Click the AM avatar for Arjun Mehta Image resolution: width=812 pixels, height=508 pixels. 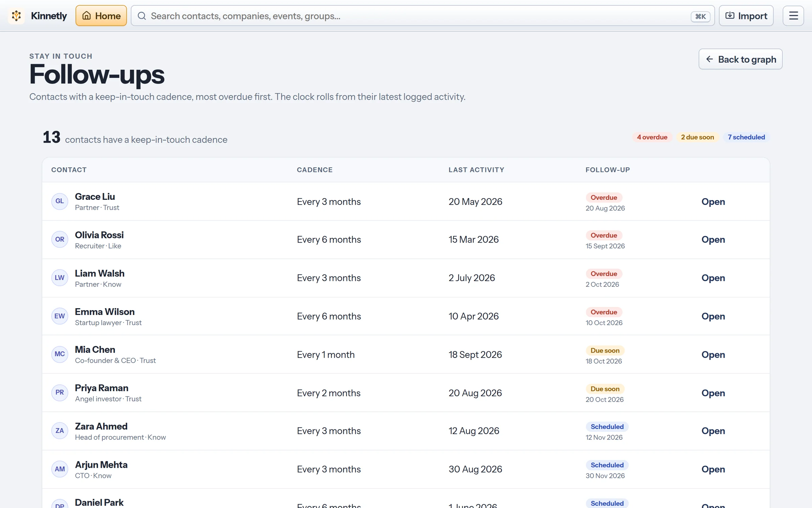click(60, 469)
